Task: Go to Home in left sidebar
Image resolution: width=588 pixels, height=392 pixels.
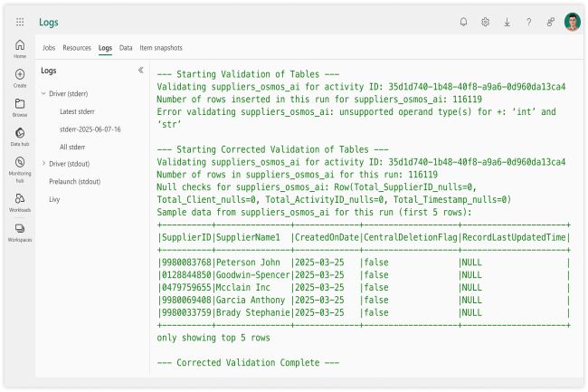Action: (x=20, y=49)
